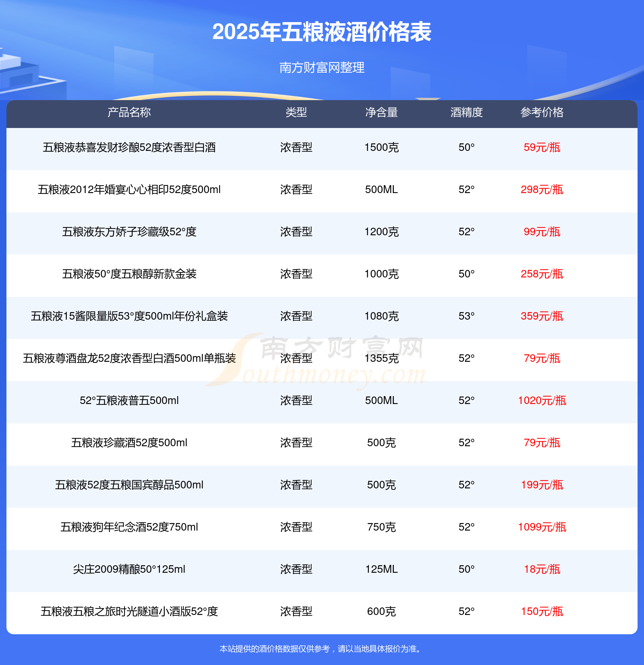Screen dimensions: 644x665
Task: Click 50° in the 尖庄2009精酿 row
Action: pyautogui.click(x=467, y=569)
